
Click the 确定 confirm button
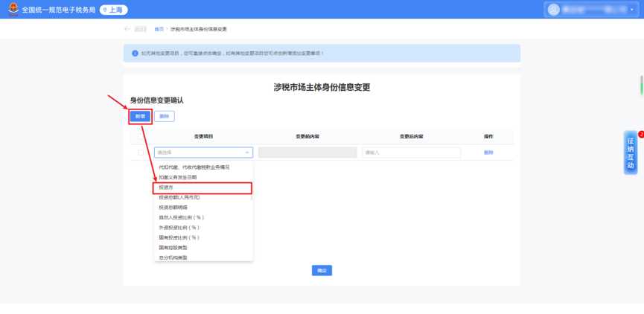322,271
